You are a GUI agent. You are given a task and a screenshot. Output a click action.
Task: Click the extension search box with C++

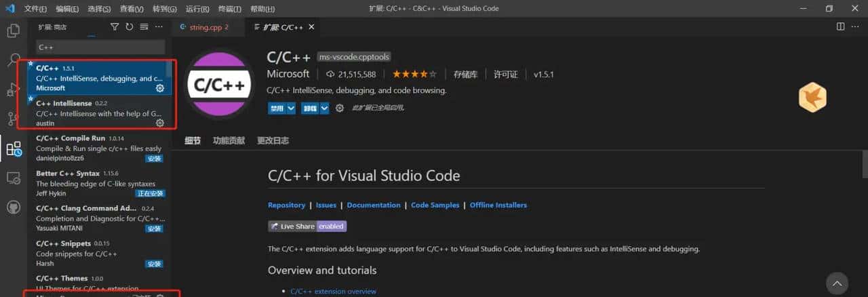tap(100, 47)
